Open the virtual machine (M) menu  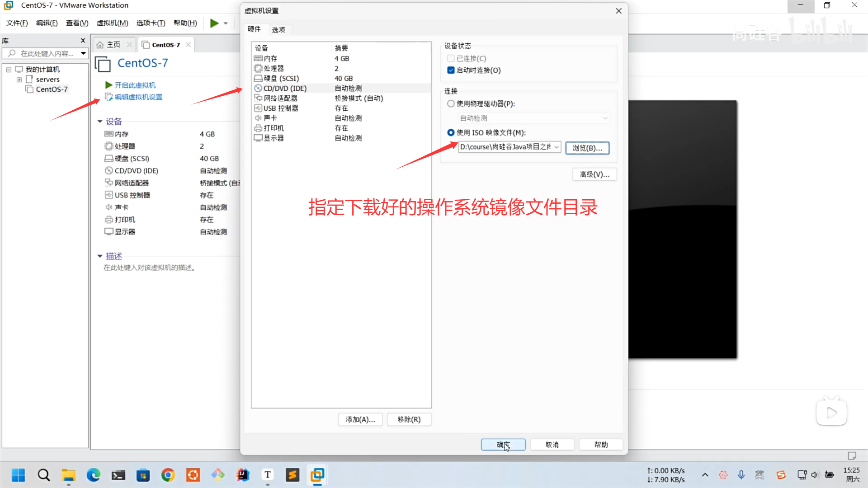(112, 23)
